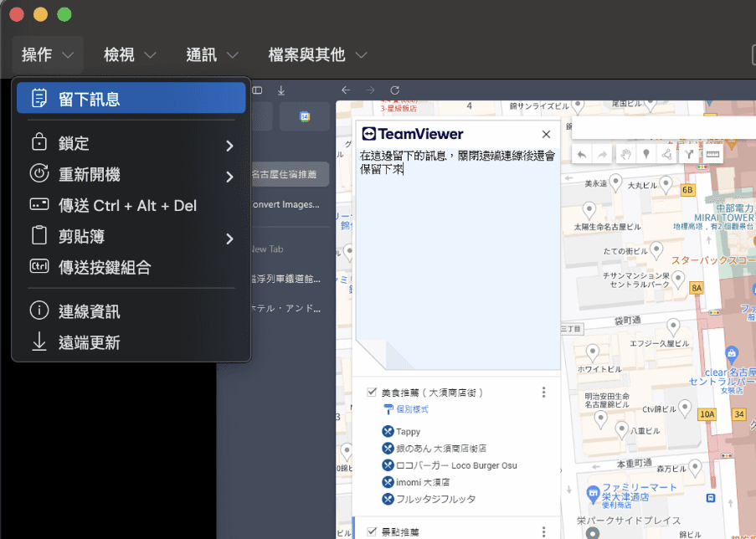Uncheck 美食推薦（大須商店街）layer checkbox

pyautogui.click(x=371, y=392)
